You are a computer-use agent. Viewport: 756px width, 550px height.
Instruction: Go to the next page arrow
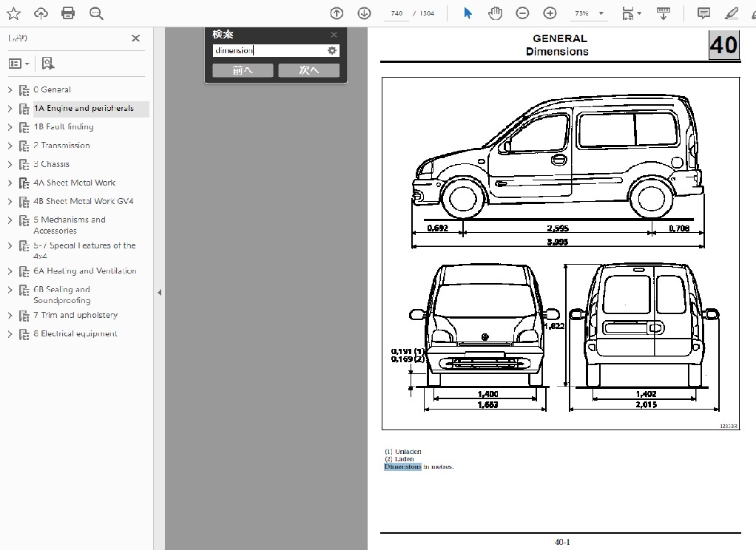coord(364,13)
